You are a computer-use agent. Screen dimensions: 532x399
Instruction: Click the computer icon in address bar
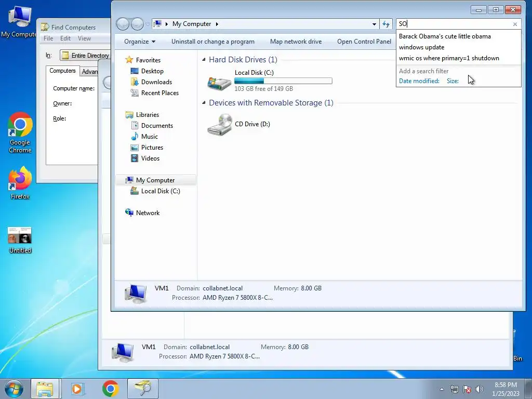pos(157,24)
